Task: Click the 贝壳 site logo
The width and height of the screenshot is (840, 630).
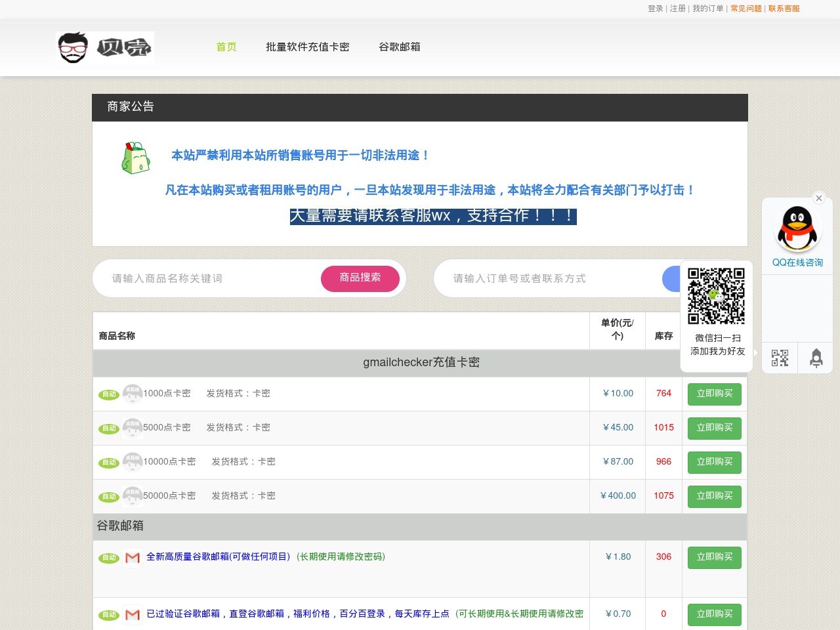Action: click(105, 48)
